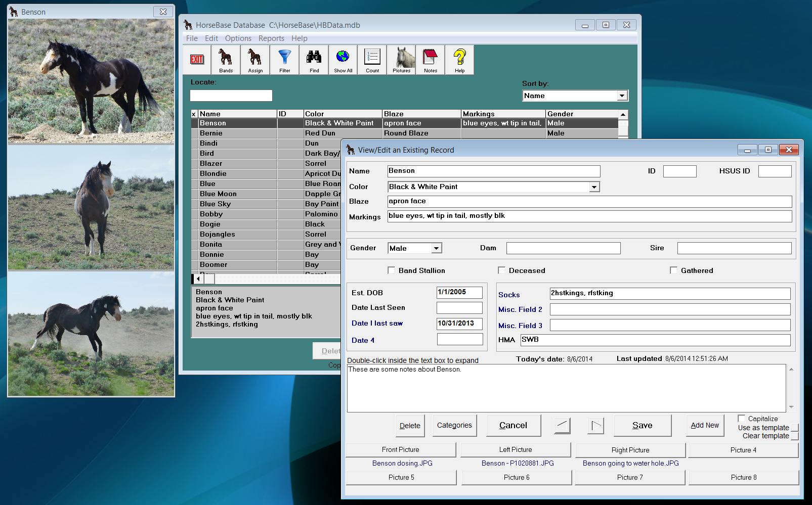Click the Show All globe icon
Image resolution: width=812 pixels, height=505 pixels.
[343, 60]
